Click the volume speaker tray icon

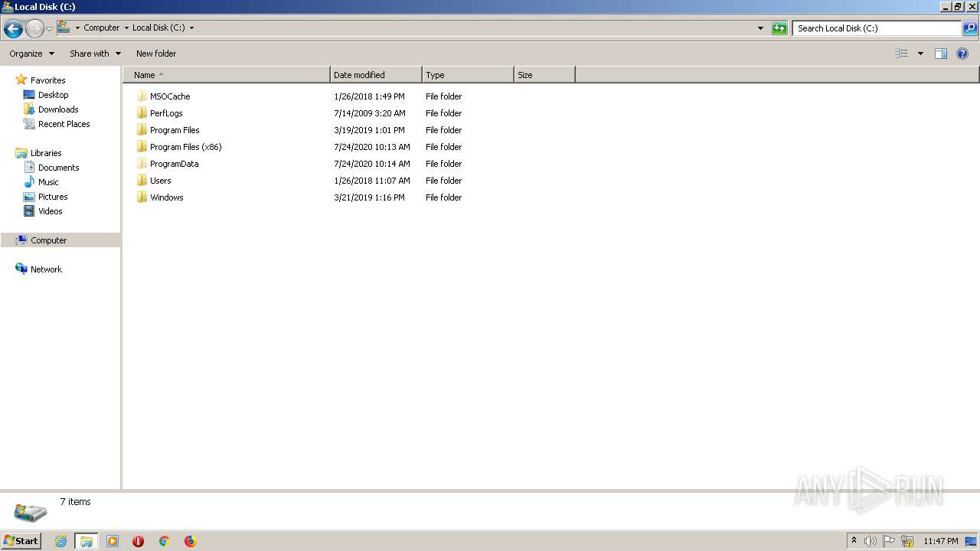click(871, 541)
